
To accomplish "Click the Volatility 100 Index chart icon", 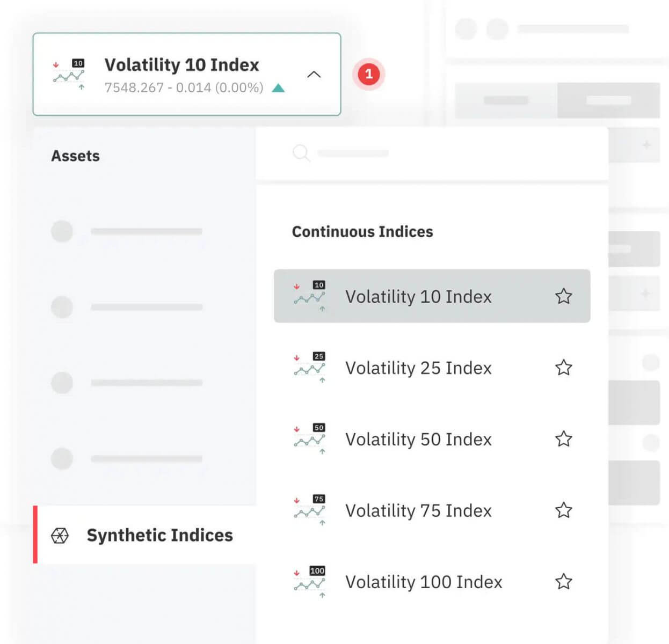I will pyautogui.click(x=310, y=582).
